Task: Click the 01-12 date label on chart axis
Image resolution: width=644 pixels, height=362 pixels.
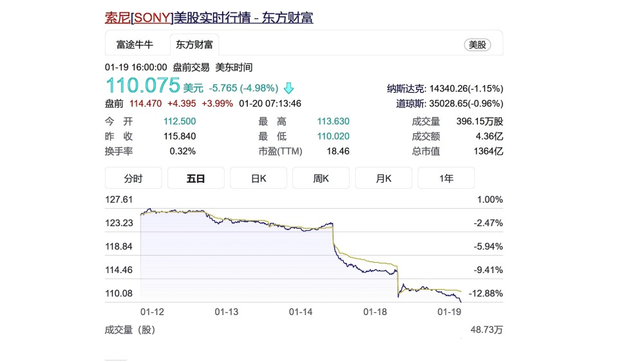Action: 153,312
